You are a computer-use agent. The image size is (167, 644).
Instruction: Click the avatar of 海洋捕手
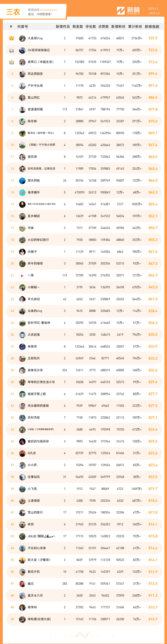(22, 193)
